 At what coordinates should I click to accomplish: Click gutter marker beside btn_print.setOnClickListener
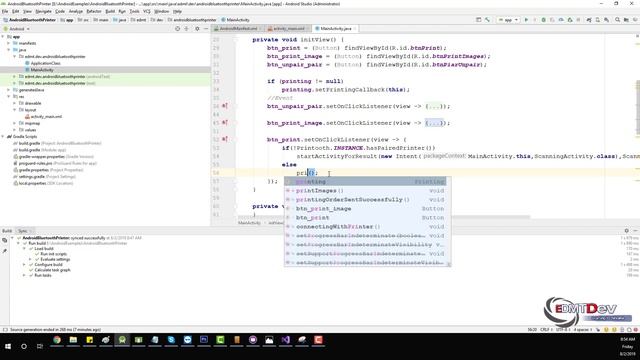[224, 139]
